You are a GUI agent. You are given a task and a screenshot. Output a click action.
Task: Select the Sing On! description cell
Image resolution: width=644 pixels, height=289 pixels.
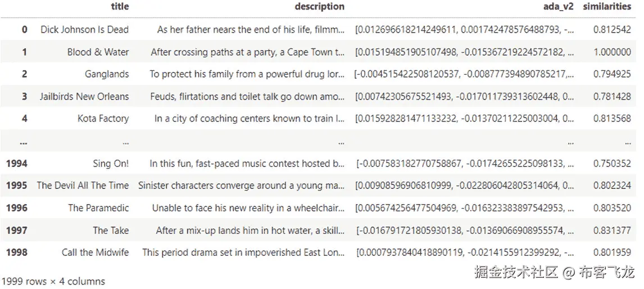247,164
